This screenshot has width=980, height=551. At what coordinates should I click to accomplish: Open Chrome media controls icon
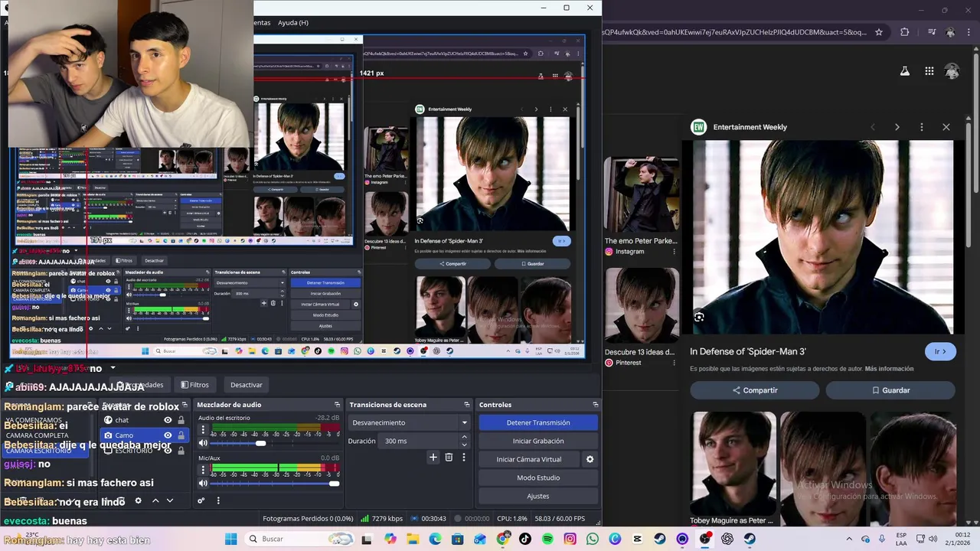point(932,32)
